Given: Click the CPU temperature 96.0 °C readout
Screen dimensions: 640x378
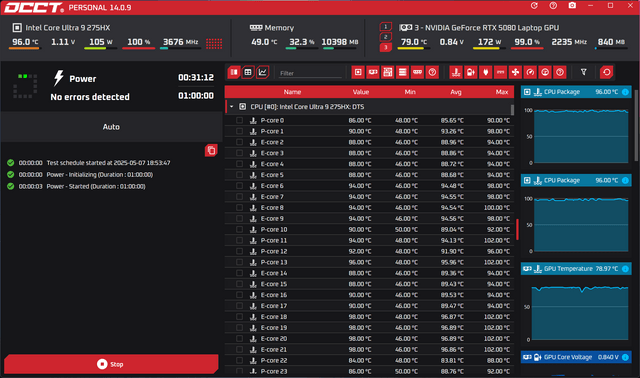Looking at the screenshot, I should pyautogui.click(x=25, y=42).
